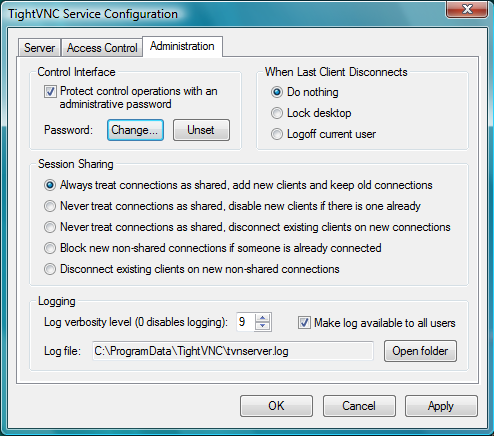Choose disconnect existing clients on new connections

point(50,227)
